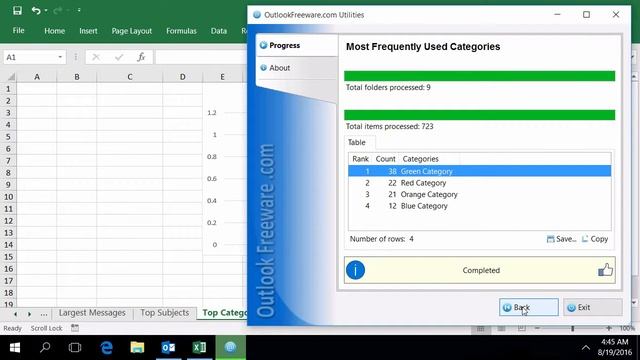Open the Windows Start menu
The height and width of the screenshot is (360, 640).
point(15,347)
